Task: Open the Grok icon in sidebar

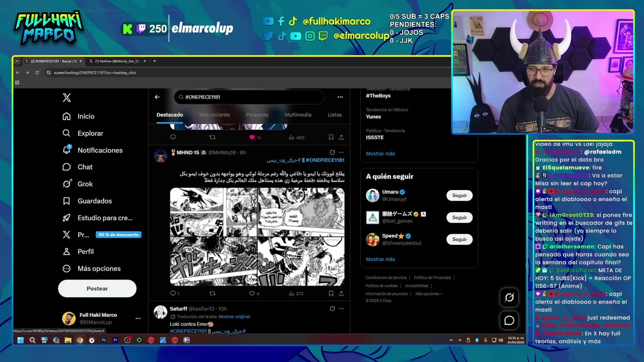Action: [66, 184]
